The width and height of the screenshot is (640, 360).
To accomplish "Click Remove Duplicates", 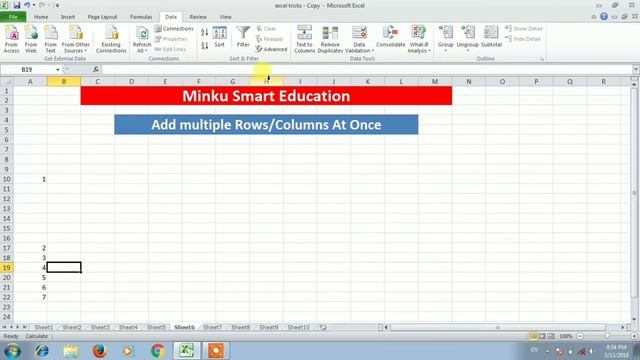I will 330,39.
